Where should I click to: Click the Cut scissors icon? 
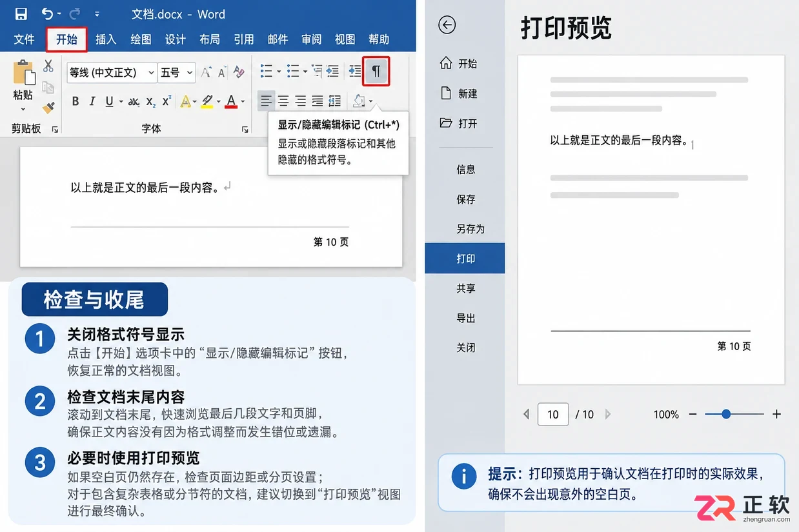click(48, 66)
